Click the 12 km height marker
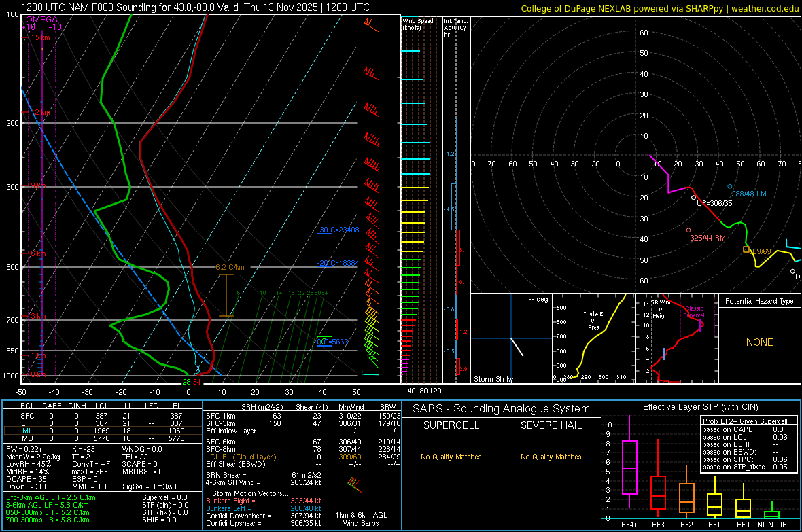Image resolution: width=802 pixels, height=532 pixels. (40, 112)
